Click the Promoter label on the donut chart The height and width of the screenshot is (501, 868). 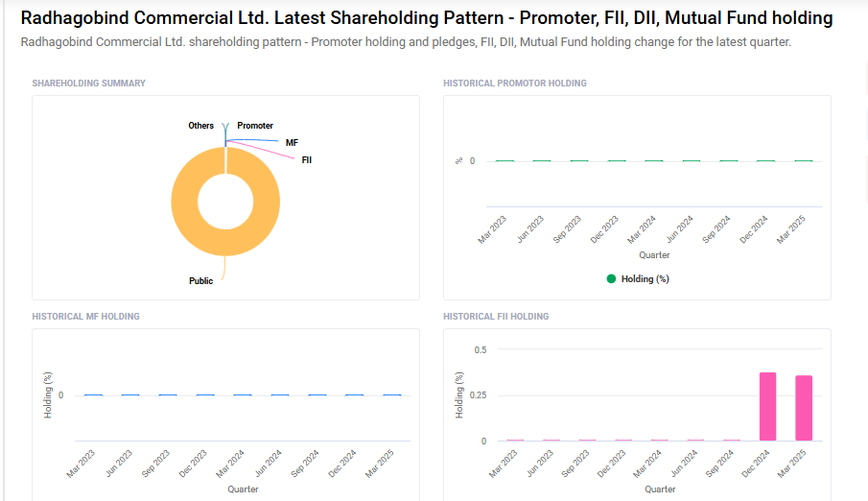click(x=255, y=125)
